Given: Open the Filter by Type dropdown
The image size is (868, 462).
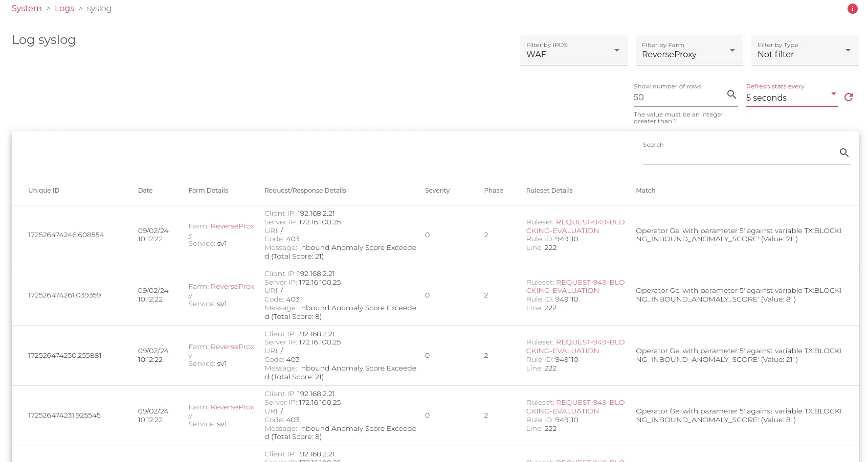Looking at the screenshot, I should click(805, 51).
